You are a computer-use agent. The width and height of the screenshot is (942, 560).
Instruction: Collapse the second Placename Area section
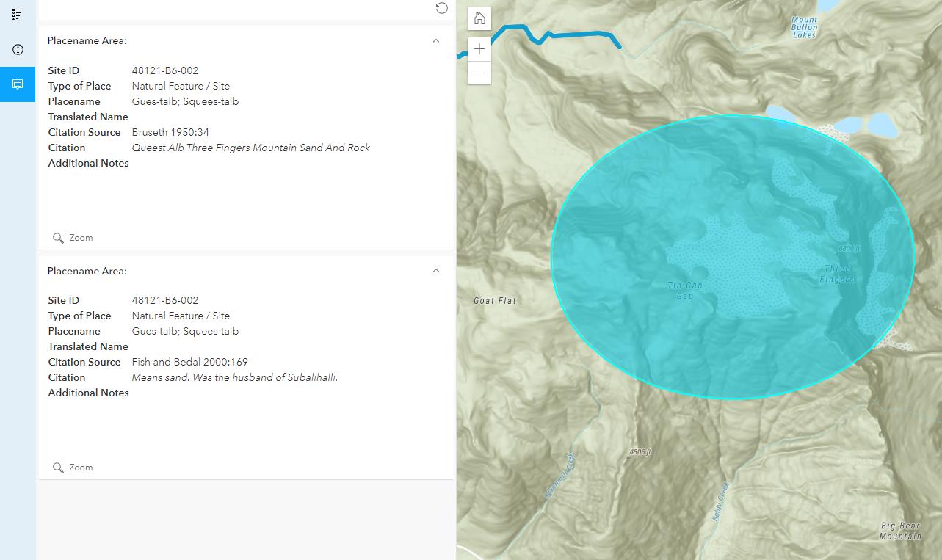coord(436,270)
